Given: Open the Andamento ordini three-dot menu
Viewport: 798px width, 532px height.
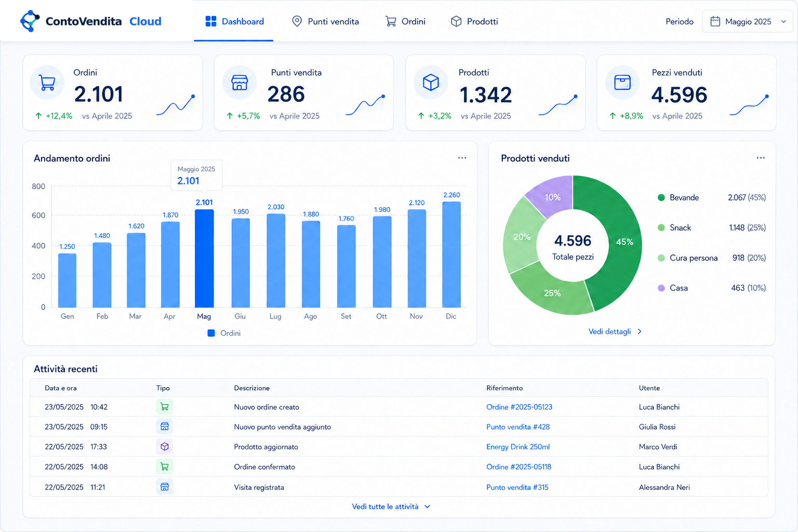Looking at the screenshot, I should point(462,158).
